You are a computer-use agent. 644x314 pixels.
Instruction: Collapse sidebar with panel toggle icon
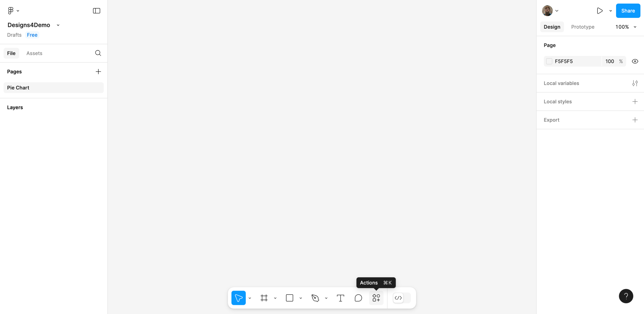coord(97,11)
